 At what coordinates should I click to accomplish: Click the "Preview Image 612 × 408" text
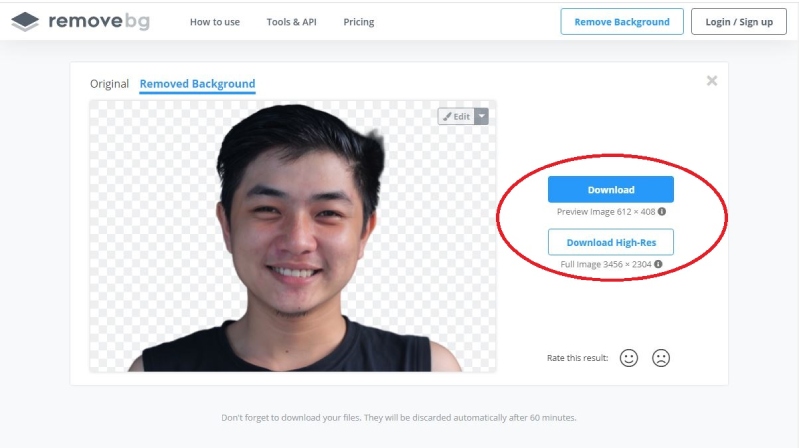click(606, 212)
